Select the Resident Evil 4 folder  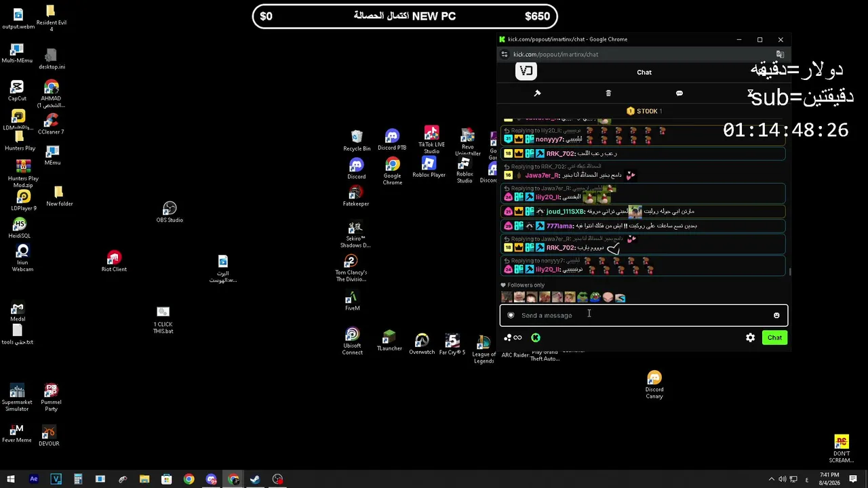51,18
